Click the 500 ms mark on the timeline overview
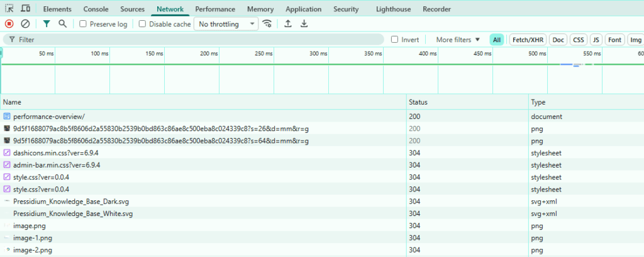644x257 pixels. (x=538, y=54)
